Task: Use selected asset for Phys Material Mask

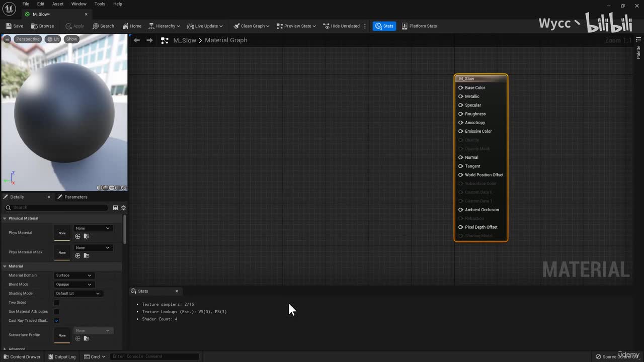Action: pos(78,256)
